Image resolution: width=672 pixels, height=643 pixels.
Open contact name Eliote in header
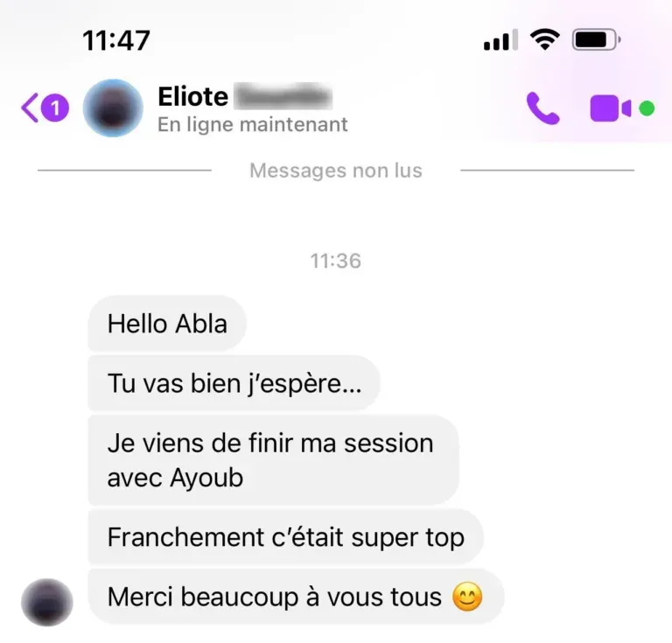[193, 96]
